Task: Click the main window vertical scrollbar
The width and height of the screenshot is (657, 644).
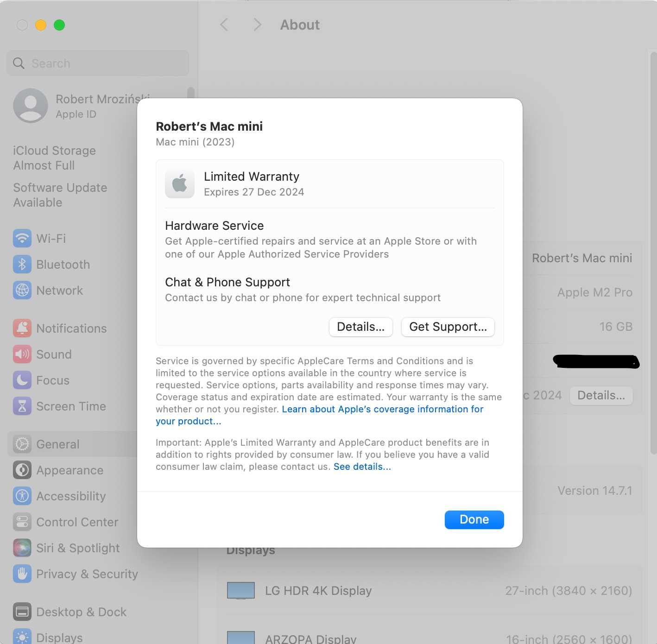Action: point(653,253)
